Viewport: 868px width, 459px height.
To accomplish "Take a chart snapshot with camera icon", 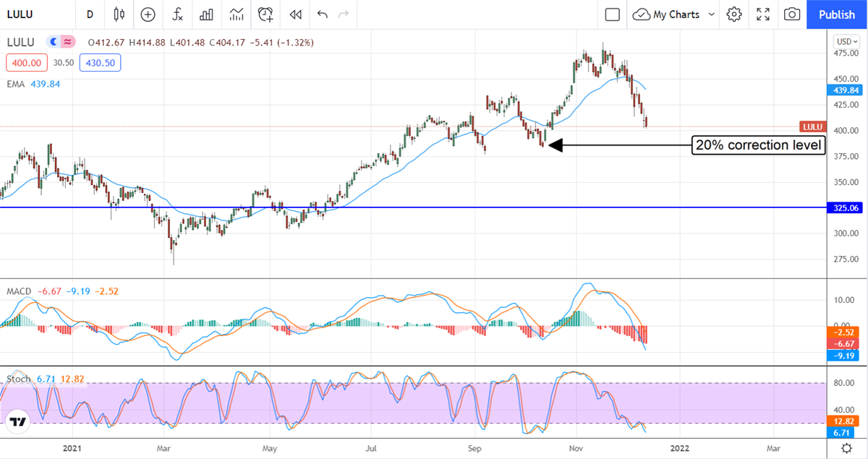I will point(792,14).
